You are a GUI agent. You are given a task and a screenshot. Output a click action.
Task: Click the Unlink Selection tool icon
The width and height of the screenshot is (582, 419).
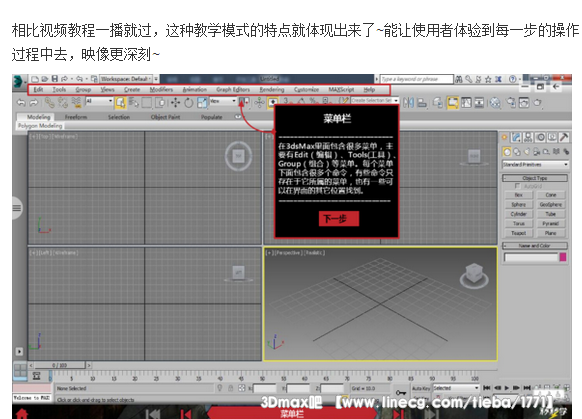point(62,102)
